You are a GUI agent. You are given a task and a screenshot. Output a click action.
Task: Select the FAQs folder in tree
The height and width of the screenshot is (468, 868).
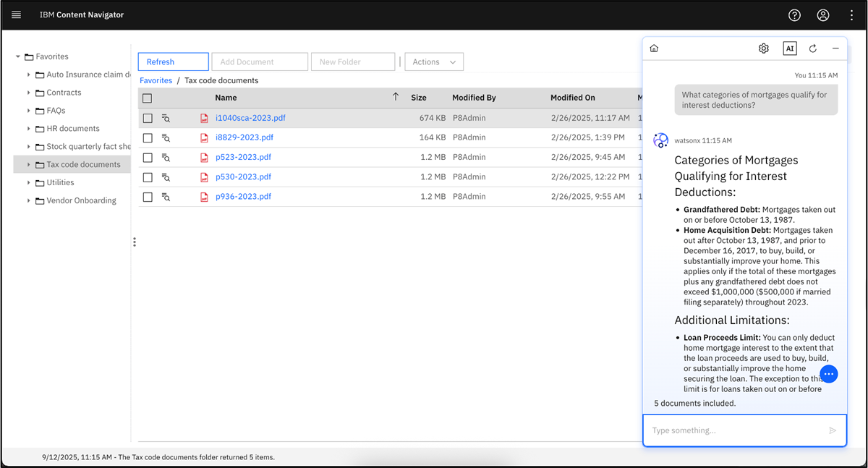(x=56, y=111)
